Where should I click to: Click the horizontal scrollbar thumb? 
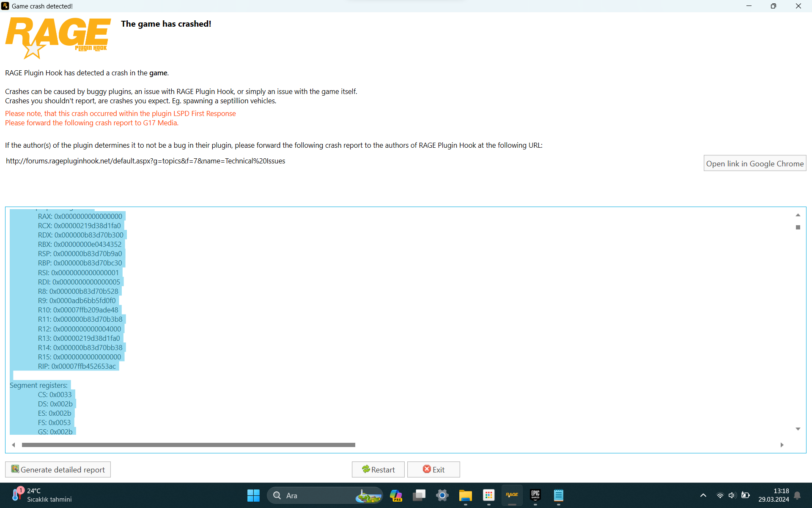tap(188, 445)
